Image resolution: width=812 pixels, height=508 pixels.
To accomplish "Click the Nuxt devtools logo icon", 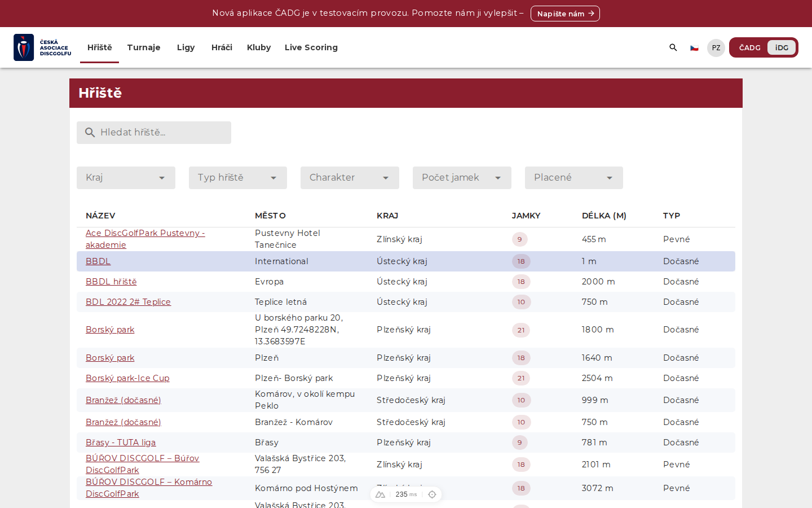I will [381, 494].
